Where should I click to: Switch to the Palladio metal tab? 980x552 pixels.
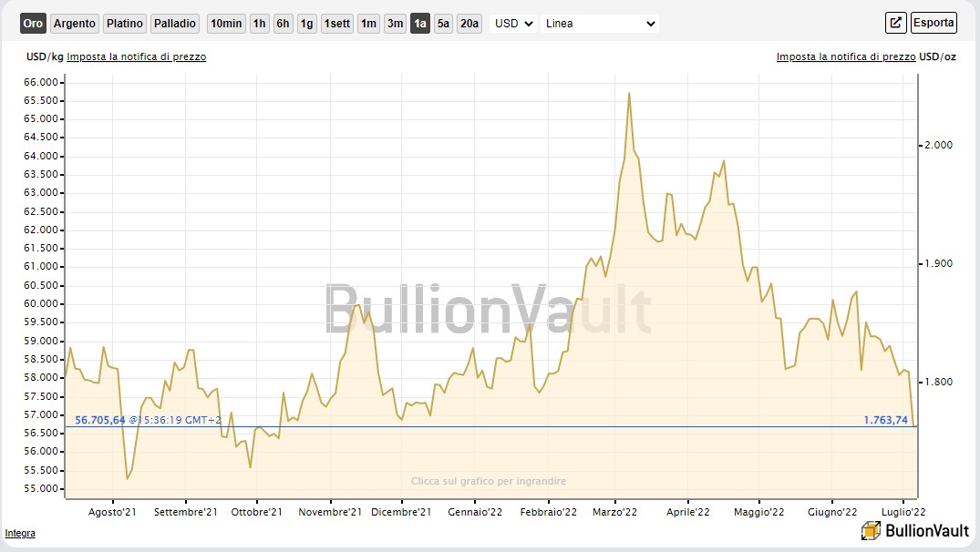tap(175, 24)
